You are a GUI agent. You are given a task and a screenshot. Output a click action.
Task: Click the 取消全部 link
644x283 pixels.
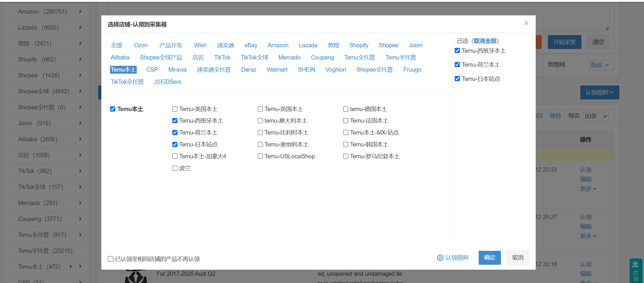click(485, 41)
